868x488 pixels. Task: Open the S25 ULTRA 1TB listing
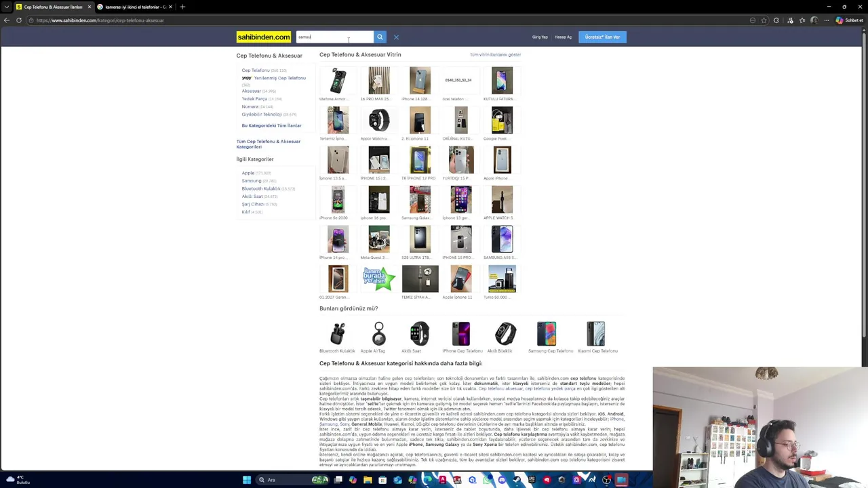420,239
